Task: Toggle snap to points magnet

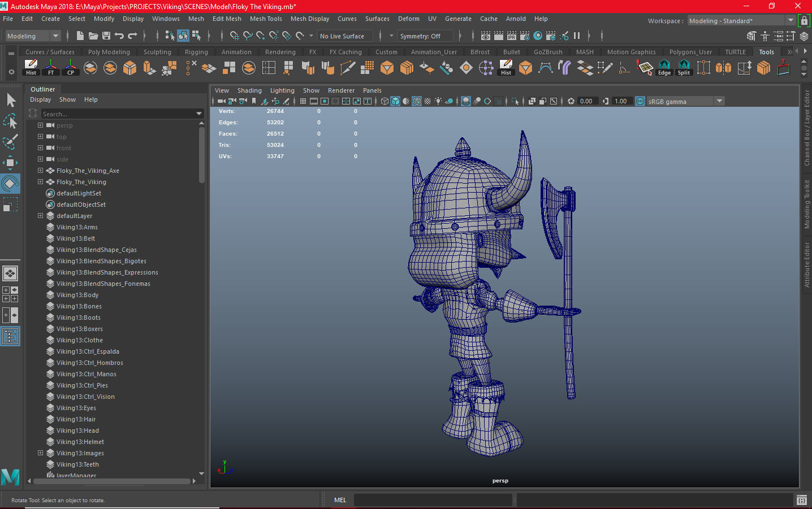Action: pos(260,36)
